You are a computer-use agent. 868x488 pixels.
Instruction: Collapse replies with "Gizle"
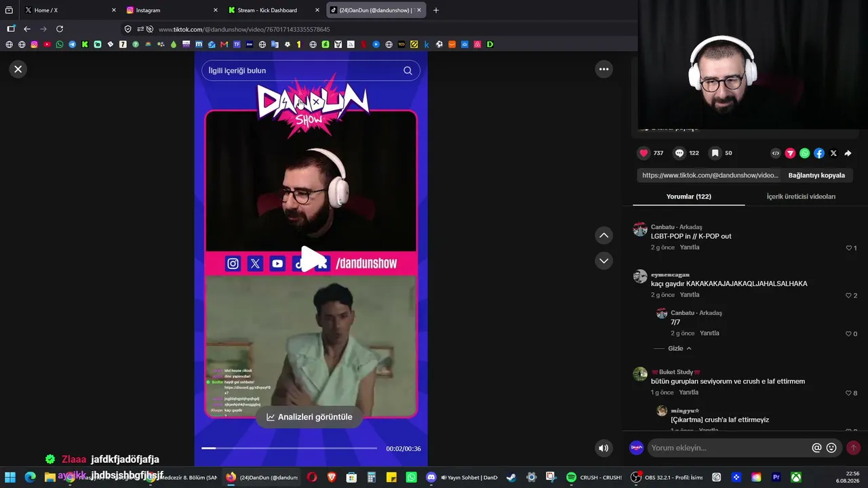click(679, 348)
